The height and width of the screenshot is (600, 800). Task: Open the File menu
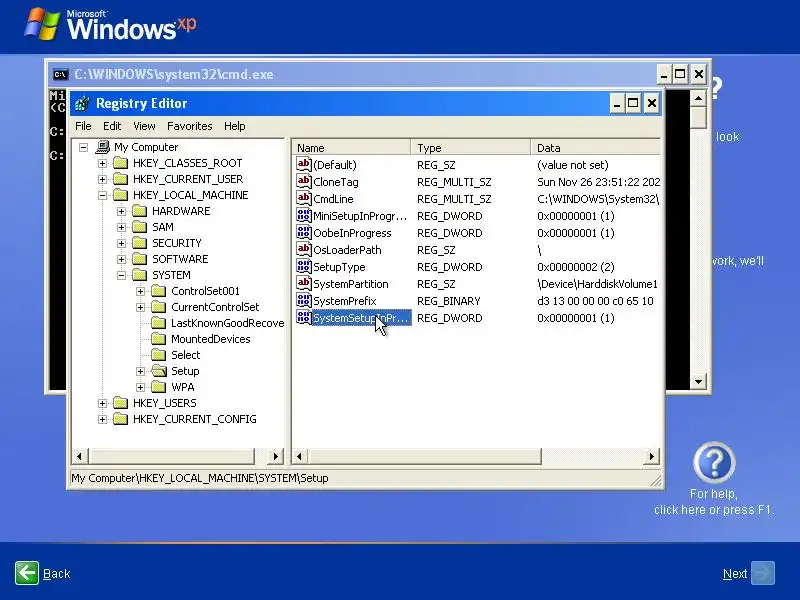click(x=83, y=126)
